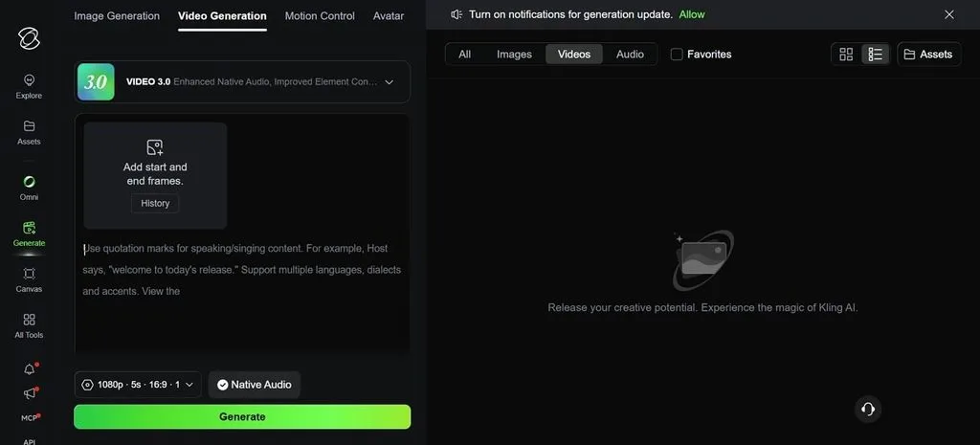Open the Motion Control tab
Screen dimensions: 980x445
tap(320, 15)
